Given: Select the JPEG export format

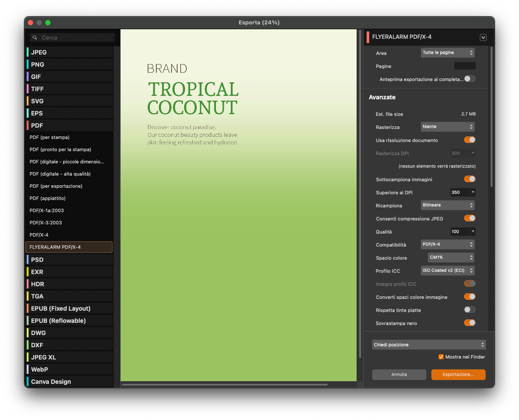Looking at the screenshot, I should coord(70,52).
